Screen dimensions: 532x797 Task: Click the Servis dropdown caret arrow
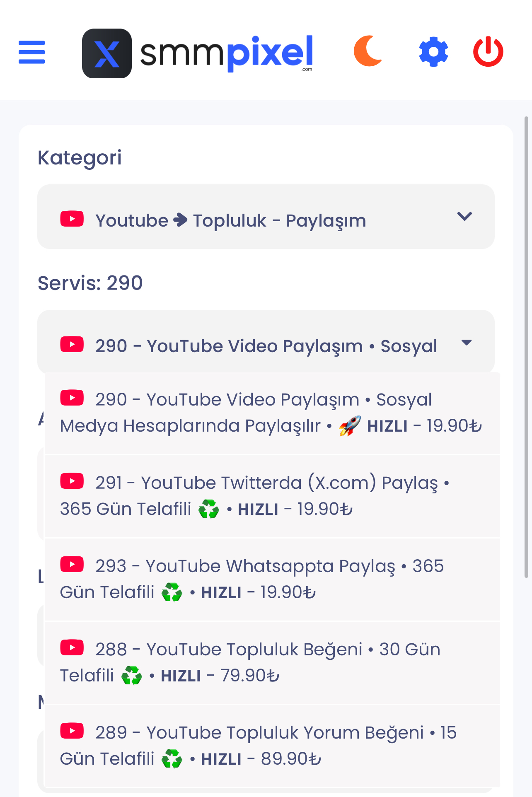(467, 343)
